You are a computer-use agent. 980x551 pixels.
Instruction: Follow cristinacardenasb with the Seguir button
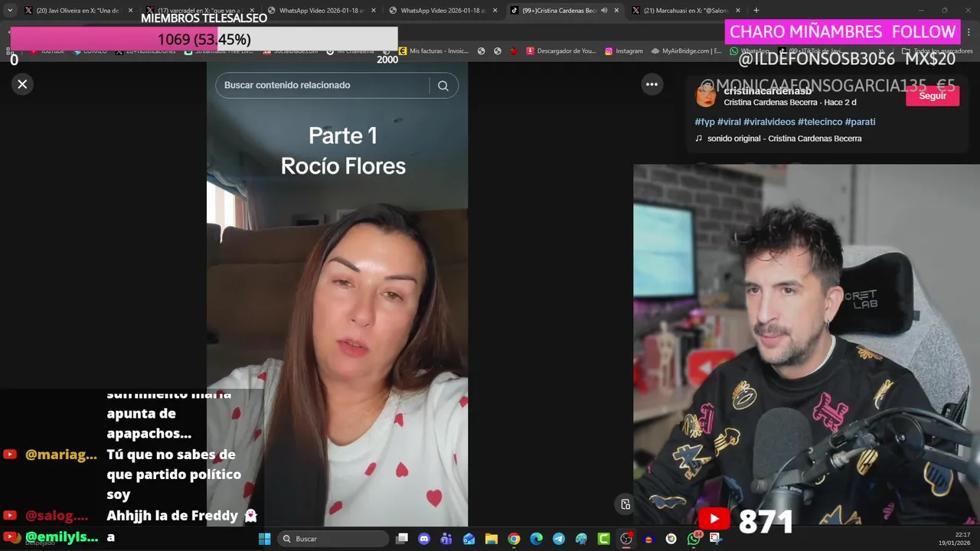pyautogui.click(x=932, y=96)
